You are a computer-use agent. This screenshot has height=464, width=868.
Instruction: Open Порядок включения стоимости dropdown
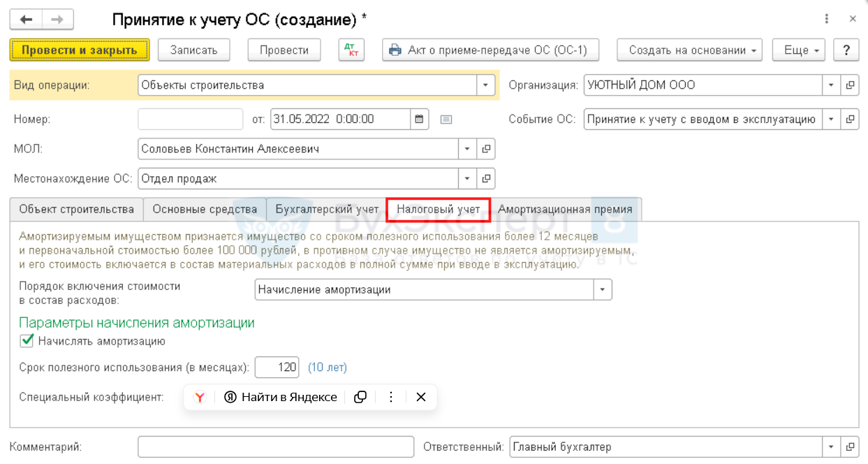[x=603, y=289]
